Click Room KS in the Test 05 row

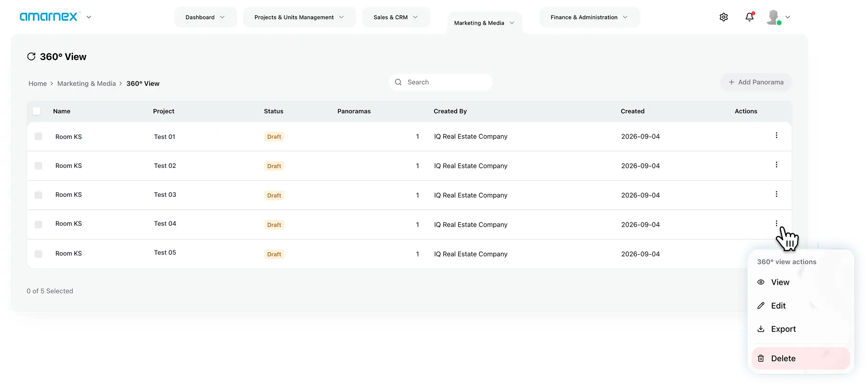69,253
